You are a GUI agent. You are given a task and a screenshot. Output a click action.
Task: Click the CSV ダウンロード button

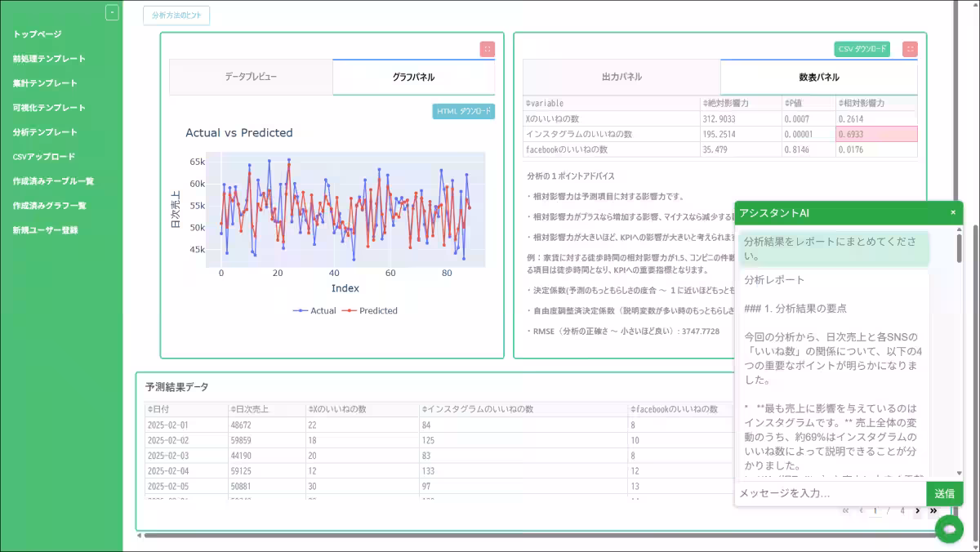(862, 49)
